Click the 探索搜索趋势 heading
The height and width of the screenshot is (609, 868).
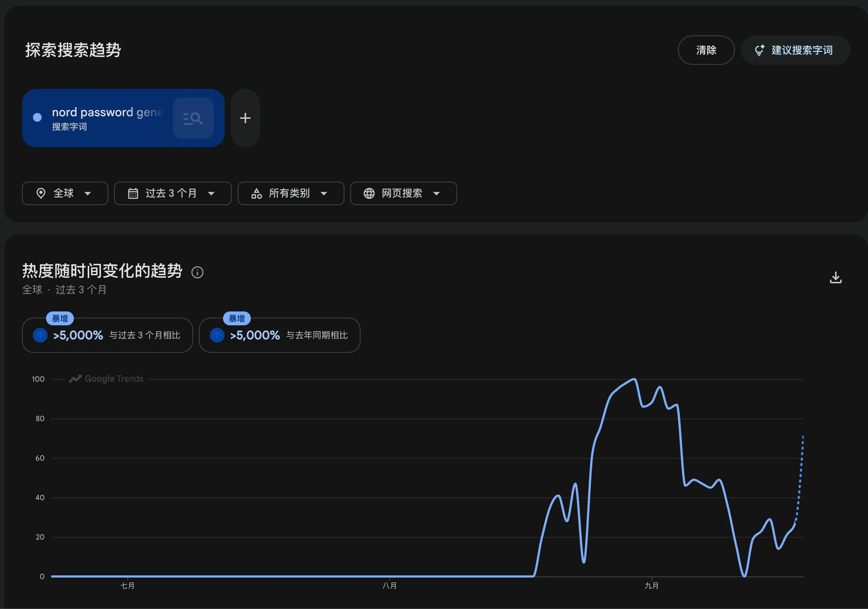[73, 50]
